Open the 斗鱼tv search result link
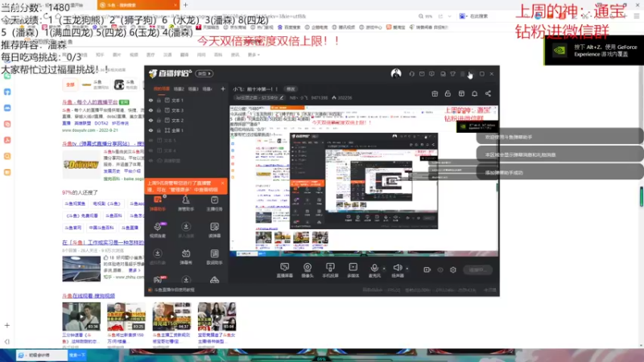Screen dimensions: 644x362 tap(103, 144)
